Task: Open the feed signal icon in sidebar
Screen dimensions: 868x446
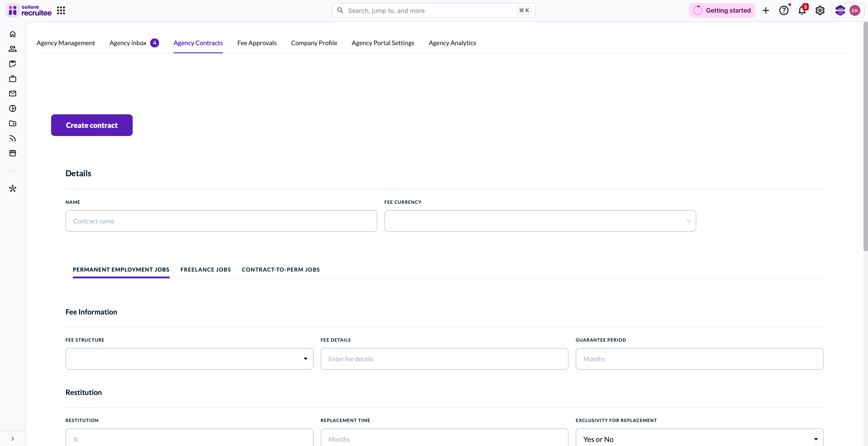Action: tap(13, 138)
